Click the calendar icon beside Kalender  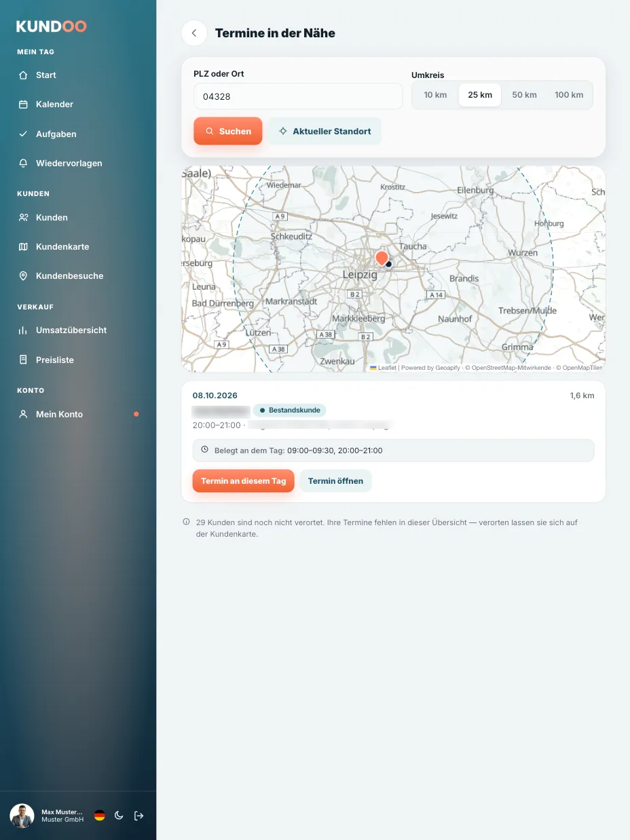tap(24, 104)
